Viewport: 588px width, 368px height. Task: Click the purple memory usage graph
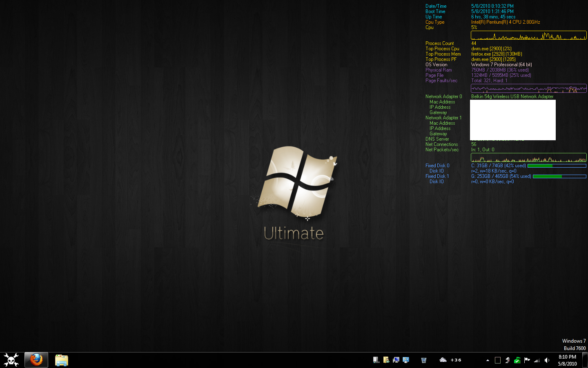pos(529,88)
